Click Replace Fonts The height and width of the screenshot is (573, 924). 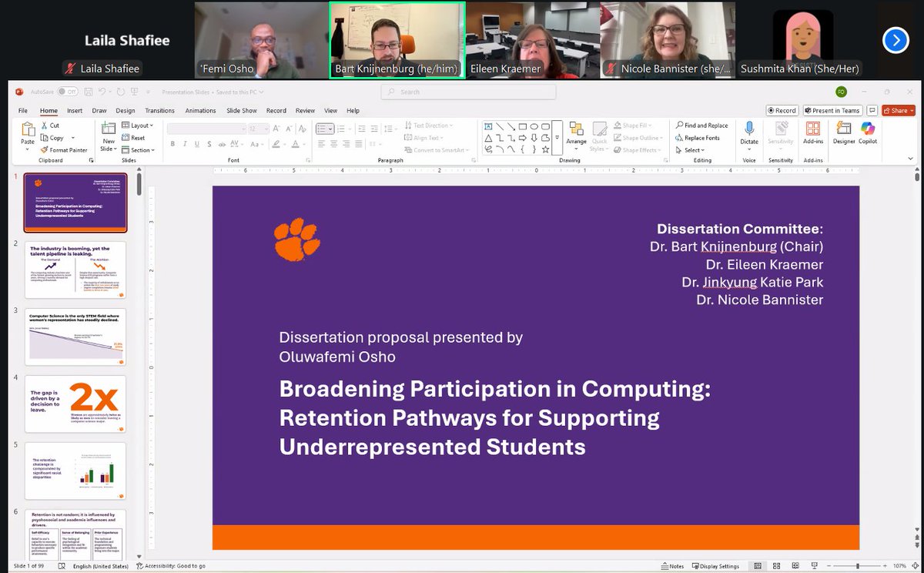[698, 138]
